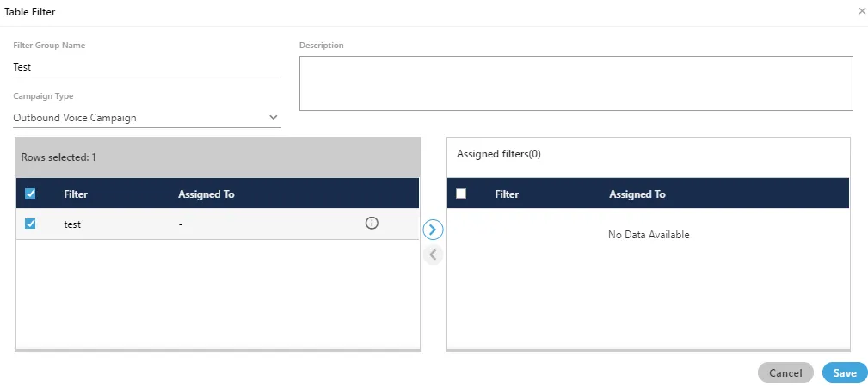
Task: Click the left arrow unassign button
Action: [433, 255]
